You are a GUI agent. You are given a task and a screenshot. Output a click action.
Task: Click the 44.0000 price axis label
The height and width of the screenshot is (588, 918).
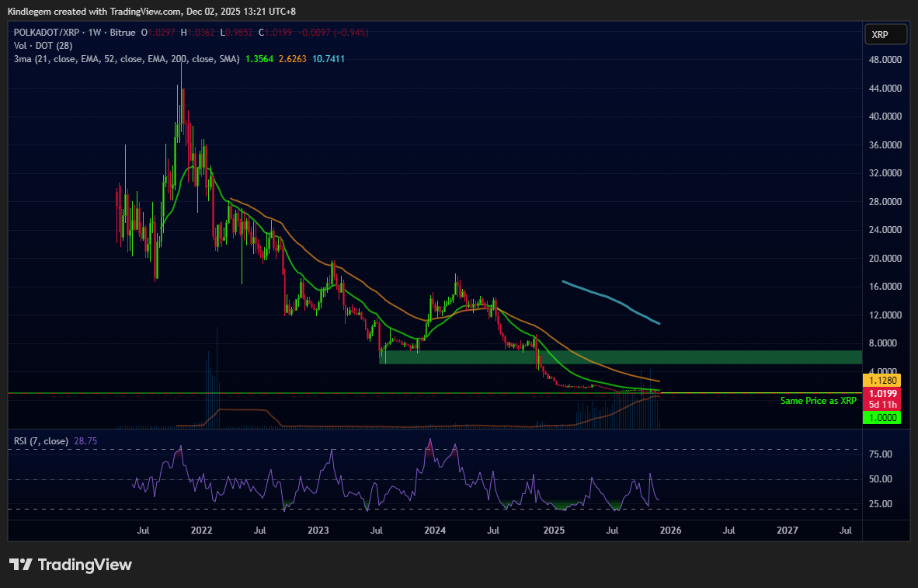click(885, 88)
